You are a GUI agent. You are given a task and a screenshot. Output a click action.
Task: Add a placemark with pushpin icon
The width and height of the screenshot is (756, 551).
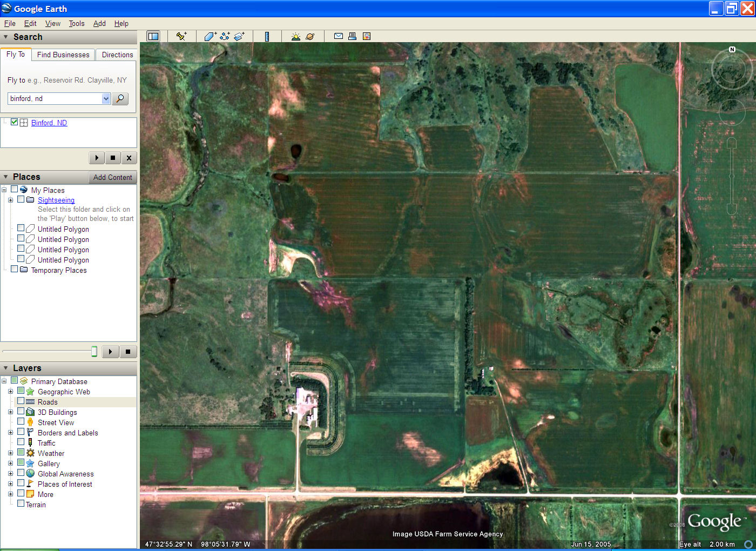(x=181, y=36)
